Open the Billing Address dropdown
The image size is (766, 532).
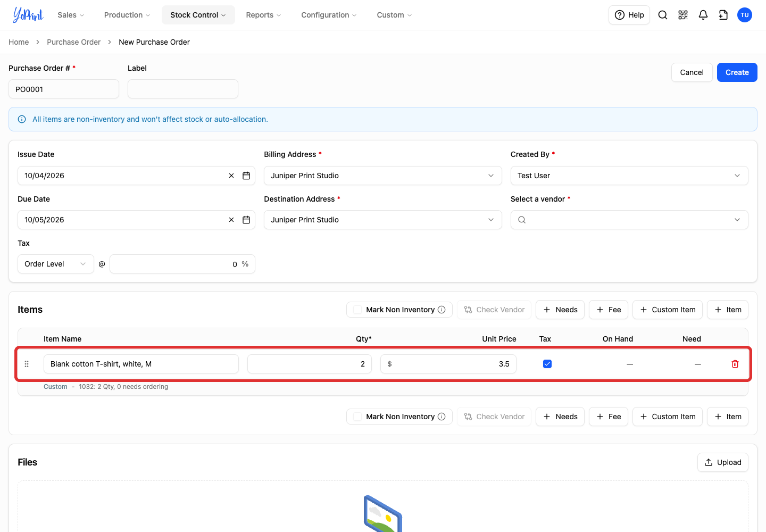383,176
